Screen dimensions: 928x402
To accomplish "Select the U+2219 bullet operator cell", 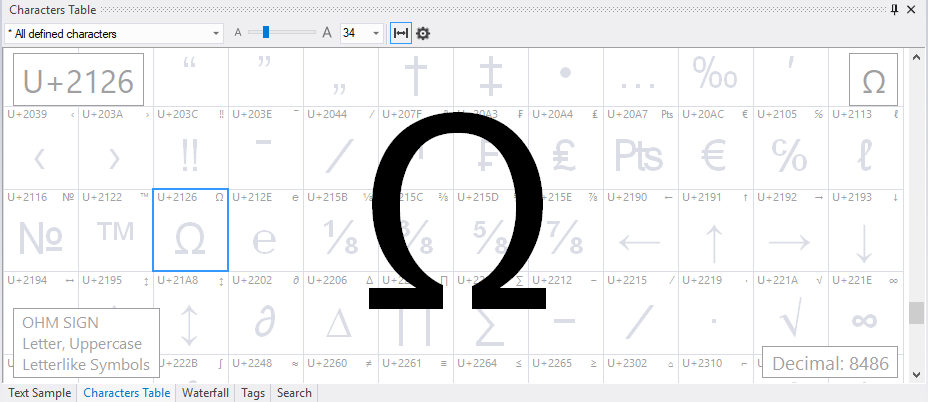I will pyautogui.click(x=716, y=313).
